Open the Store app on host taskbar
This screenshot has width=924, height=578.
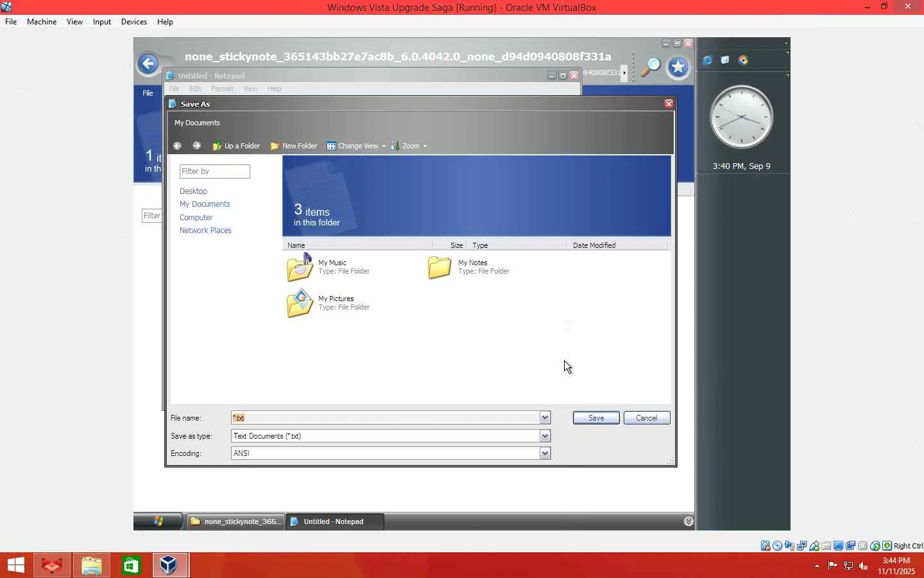pyautogui.click(x=131, y=565)
